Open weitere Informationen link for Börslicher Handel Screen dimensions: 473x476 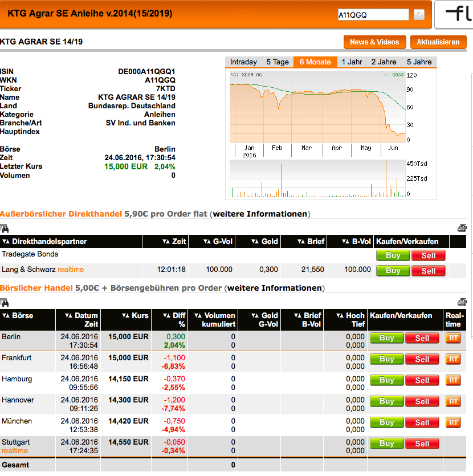coord(275,288)
